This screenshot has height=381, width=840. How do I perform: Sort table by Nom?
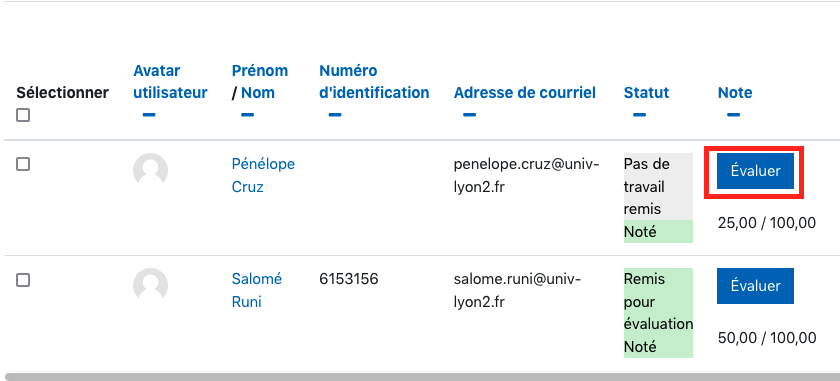tap(258, 93)
